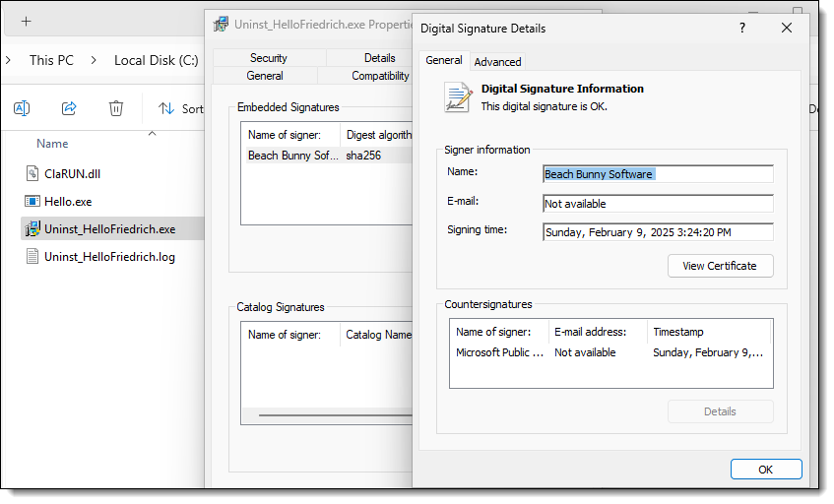This screenshot has width=834, height=504.
Task: Expand the chevron after This PC
Action: click(94, 60)
